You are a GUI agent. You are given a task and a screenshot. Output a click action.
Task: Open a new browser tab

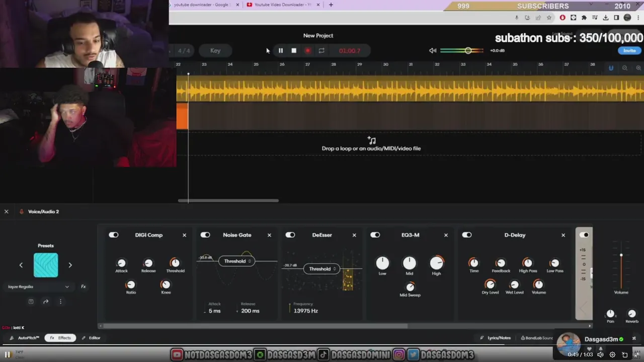tap(331, 5)
